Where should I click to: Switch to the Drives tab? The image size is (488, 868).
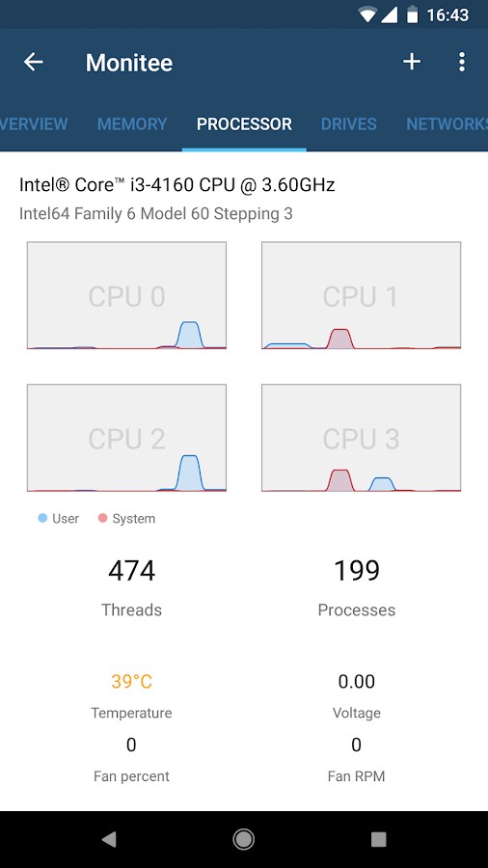pyautogui.click(x=348, y=123)
